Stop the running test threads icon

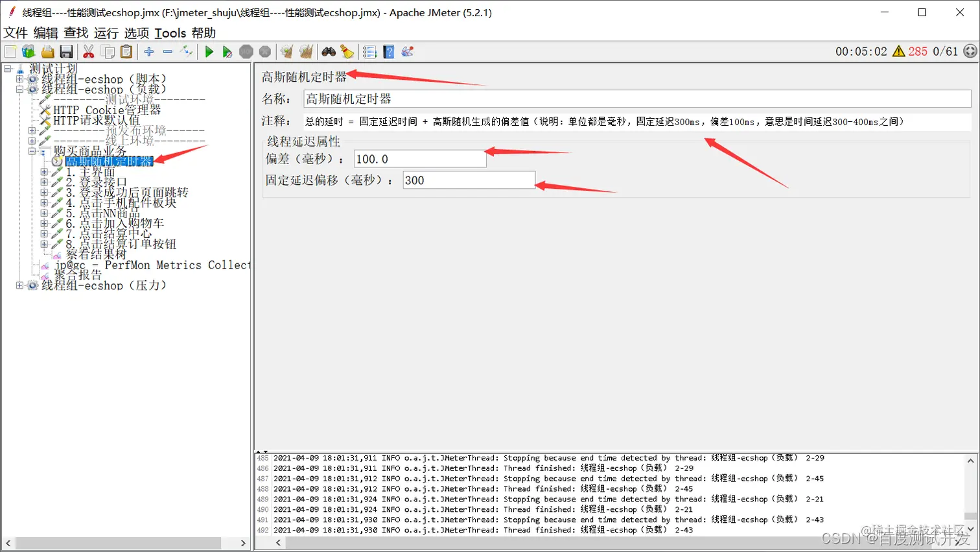246,52
